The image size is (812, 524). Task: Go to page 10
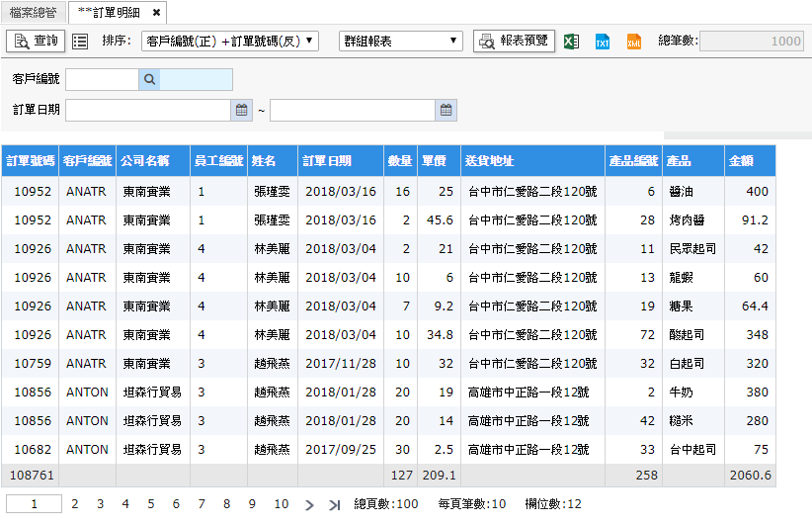pyautogui.click(x=282, y=504)
